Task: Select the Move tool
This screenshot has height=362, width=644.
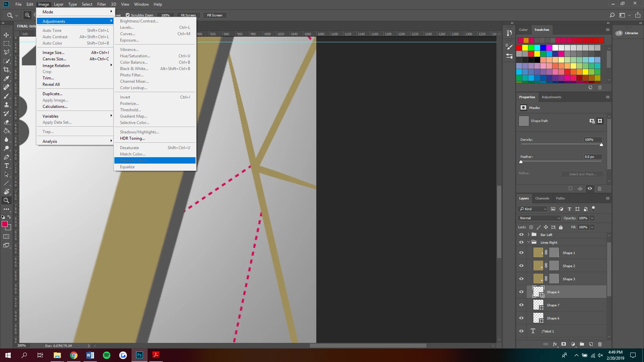Action: coord(6,35)
